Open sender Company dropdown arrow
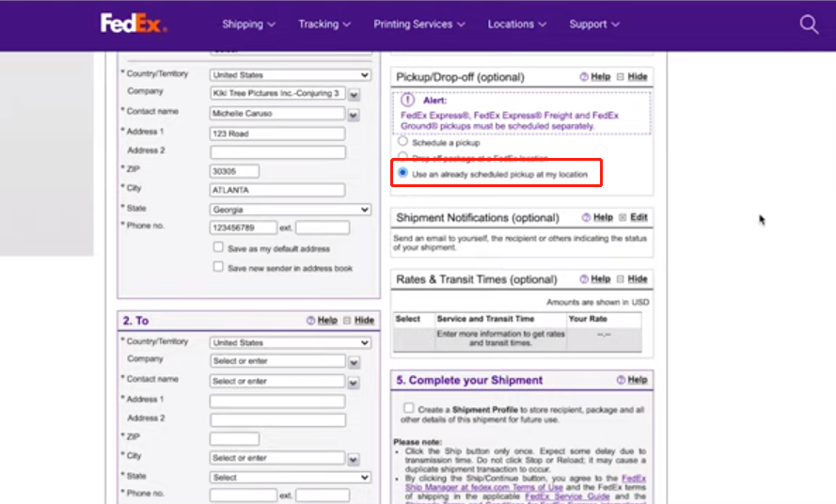 [354, 95]
